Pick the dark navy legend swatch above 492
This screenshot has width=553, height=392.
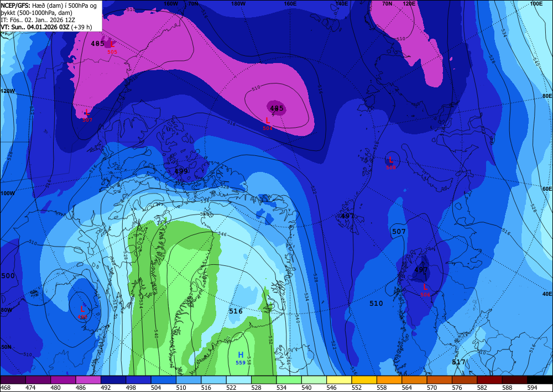tap(113, 380)
